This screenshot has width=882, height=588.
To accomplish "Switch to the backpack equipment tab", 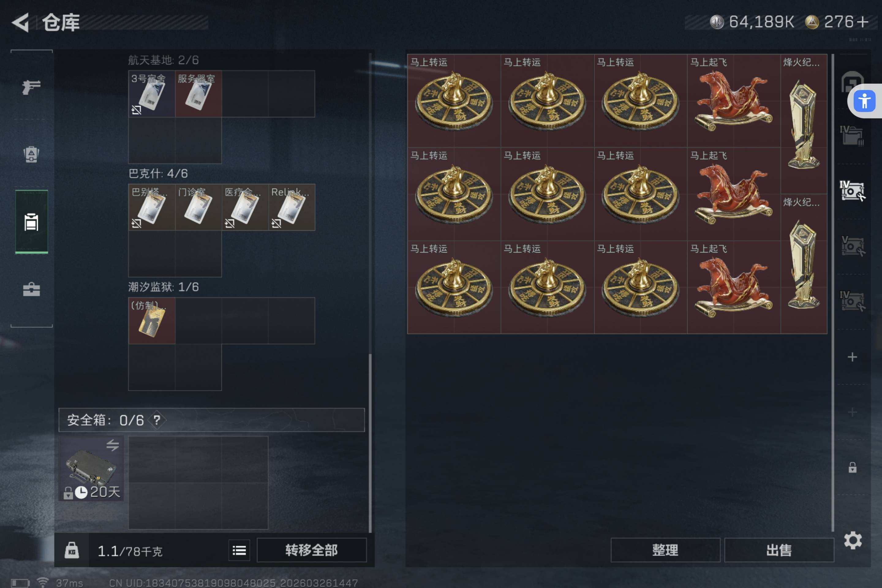I will coord(32,154).
